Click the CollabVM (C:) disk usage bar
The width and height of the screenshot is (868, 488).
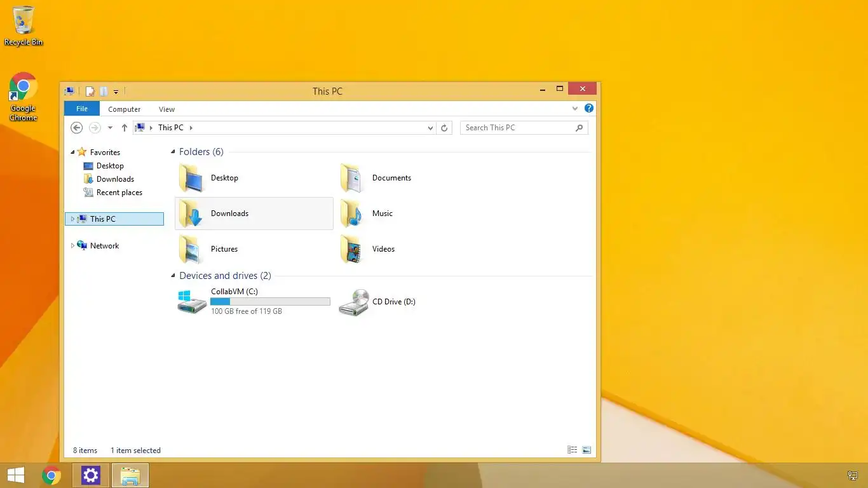coord(271,302)
